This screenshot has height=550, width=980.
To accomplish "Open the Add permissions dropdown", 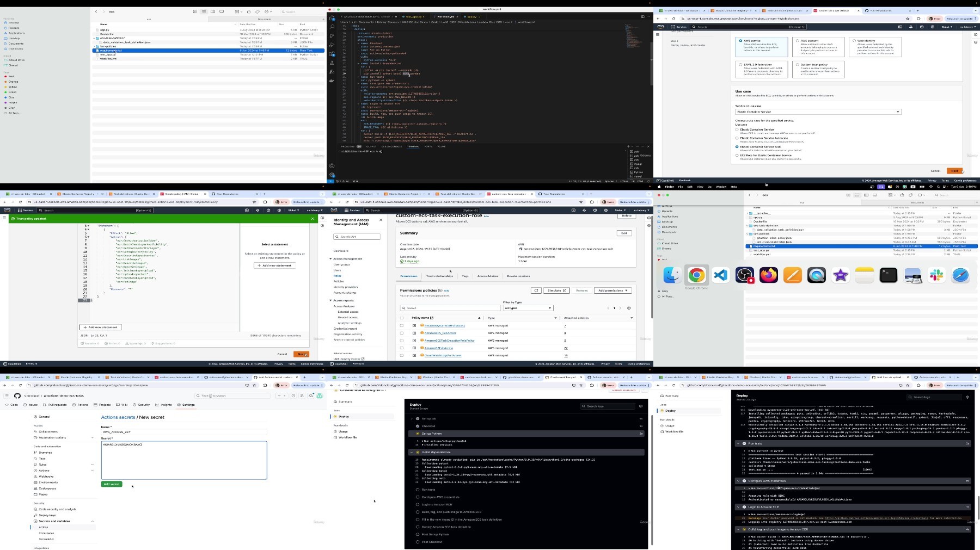I will (x=613, y=291).
